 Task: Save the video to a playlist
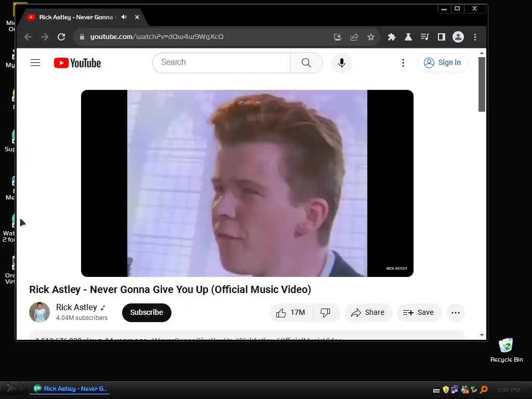pos(419,312)
